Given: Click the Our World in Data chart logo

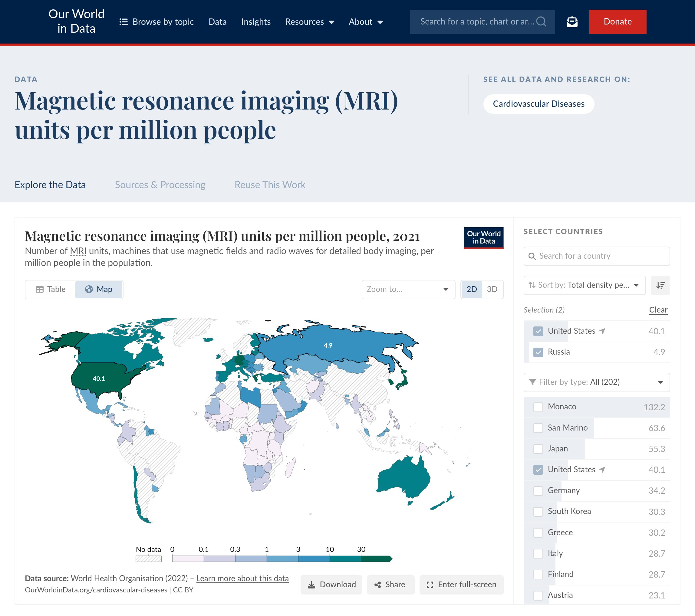Looking at the screenshot, I should point(483,238).
